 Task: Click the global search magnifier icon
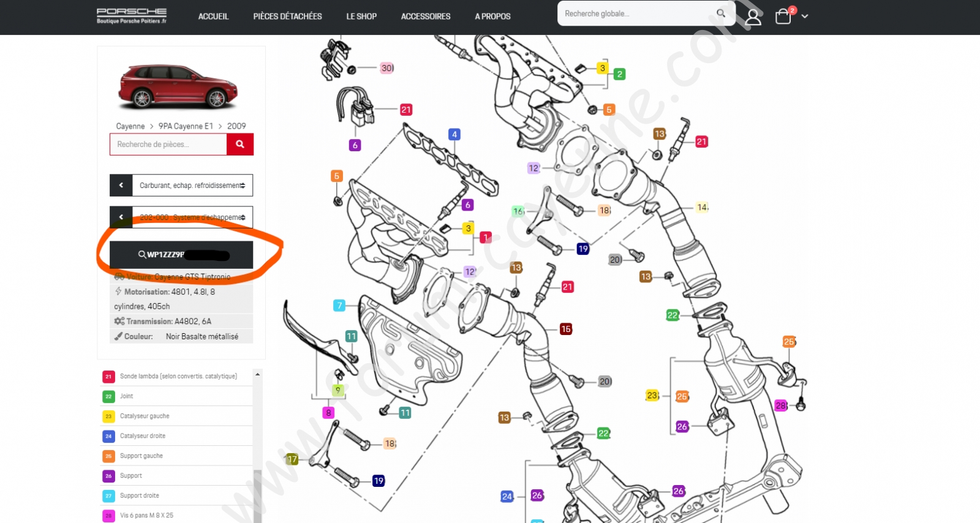coord(721,13)
